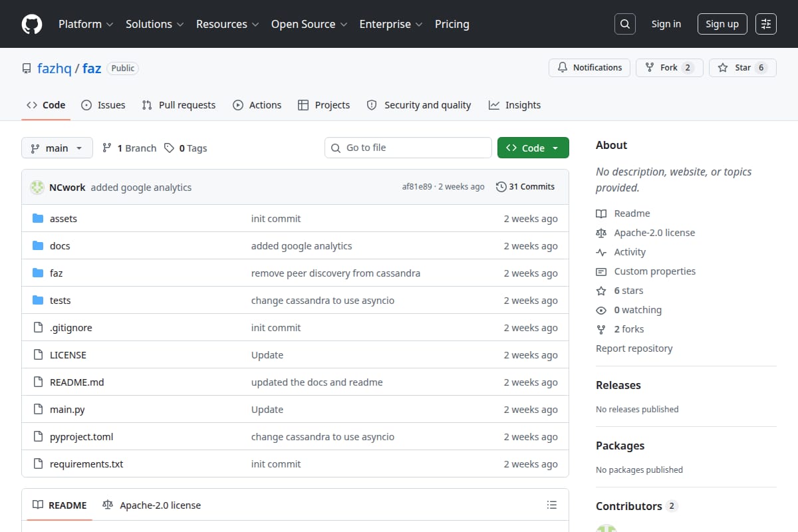Image resolution: width=798 pixels, height=532 pixels.
Task: Click the Sign up button
Action: 722,24
